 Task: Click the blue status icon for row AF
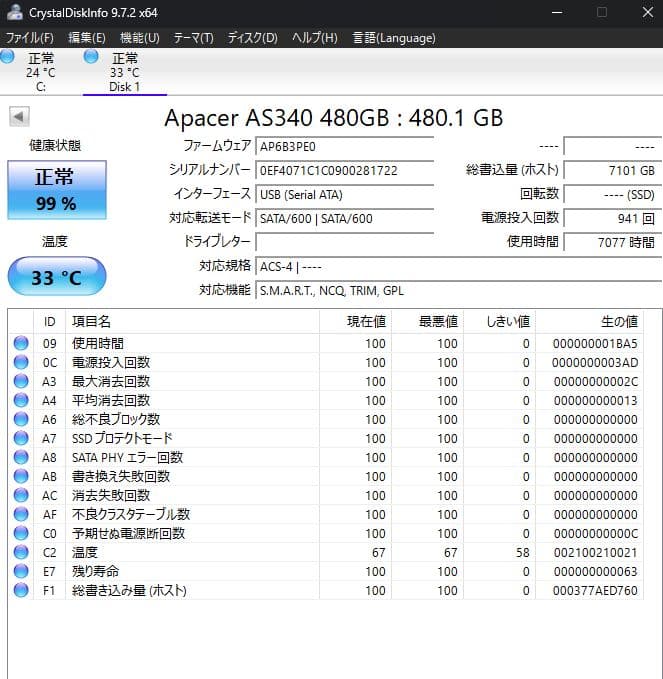pos(21,514)
